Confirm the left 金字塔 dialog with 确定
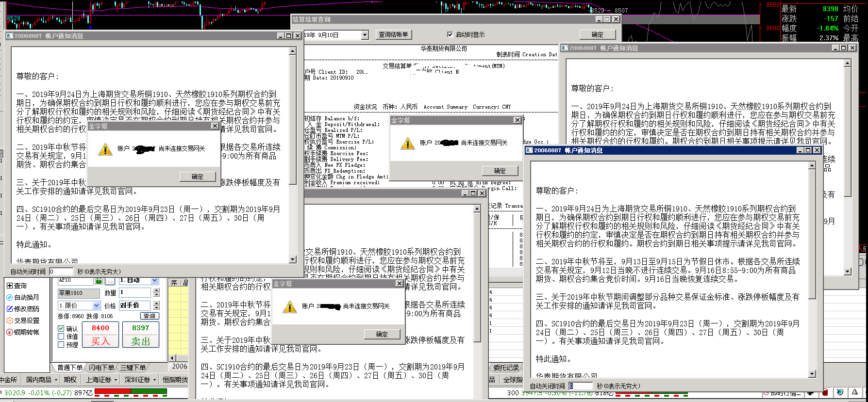The image size is (868, 402). tap(198, 177)
